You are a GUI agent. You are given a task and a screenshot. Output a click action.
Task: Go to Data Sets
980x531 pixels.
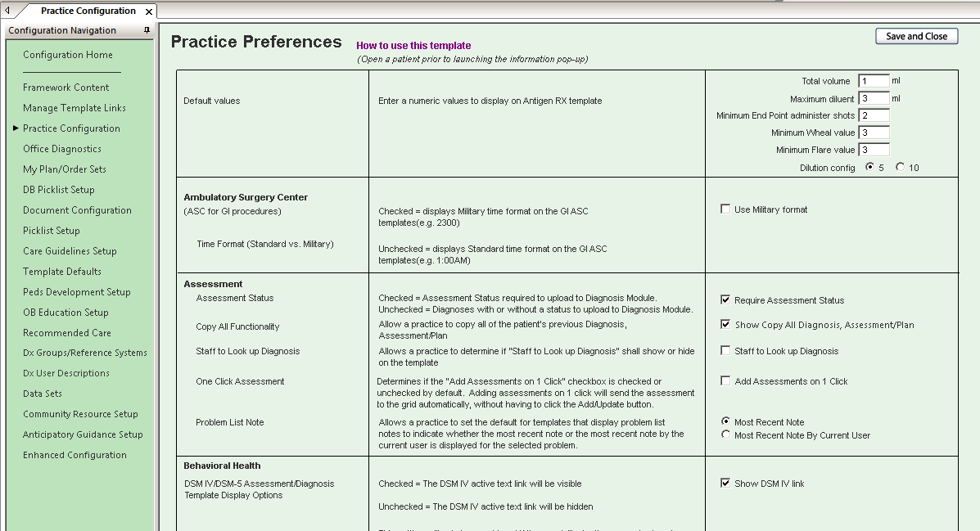43,394
